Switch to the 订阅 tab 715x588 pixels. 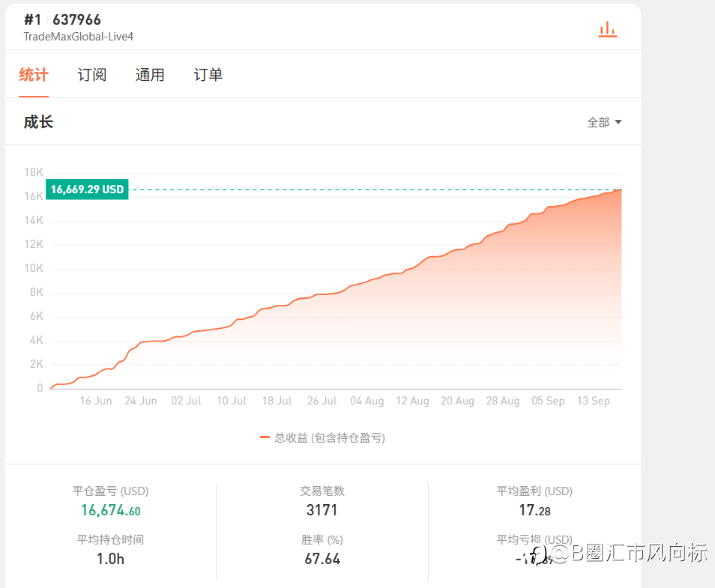92,75
